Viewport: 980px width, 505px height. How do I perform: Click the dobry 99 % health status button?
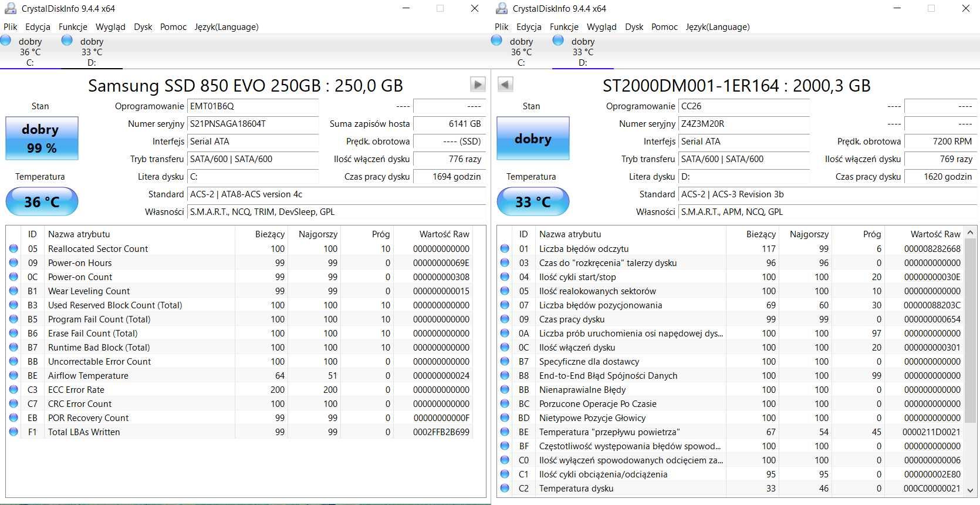click(x=42, y=139)
